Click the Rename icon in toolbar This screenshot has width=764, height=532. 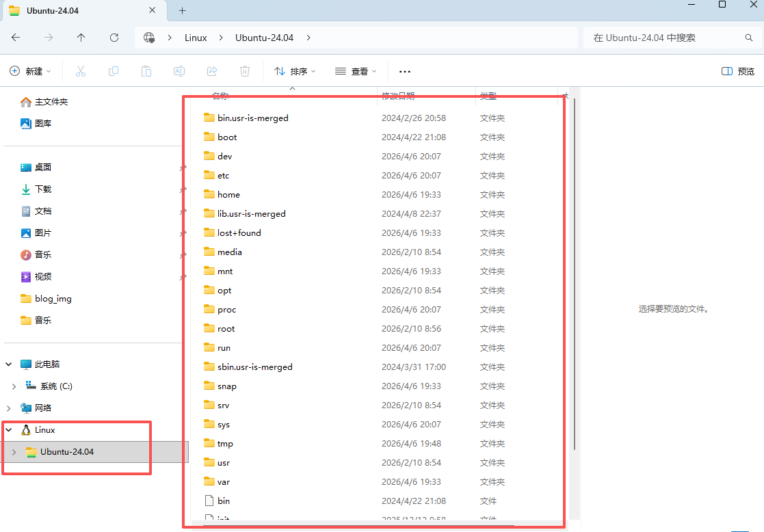[x=179, y=71]
